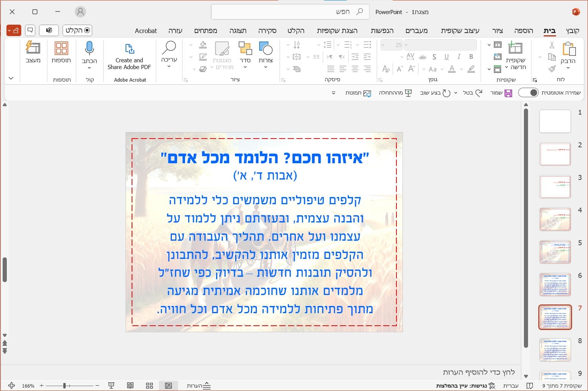Open the Design (עיצוב שקופית) tab
The width and height of the screenshot is (588, 391).
pos(460,31)
